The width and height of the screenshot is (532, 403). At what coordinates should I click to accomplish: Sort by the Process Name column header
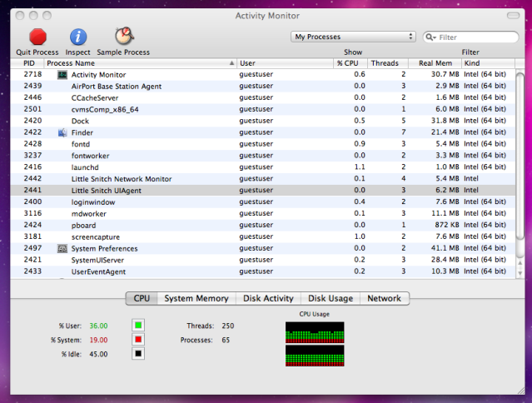coord(140,63)
